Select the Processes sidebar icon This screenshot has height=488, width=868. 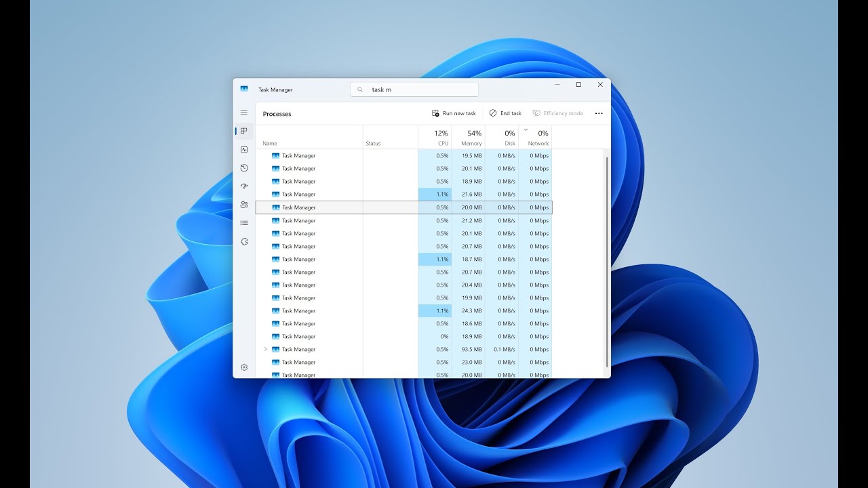[x=244, y=131]
